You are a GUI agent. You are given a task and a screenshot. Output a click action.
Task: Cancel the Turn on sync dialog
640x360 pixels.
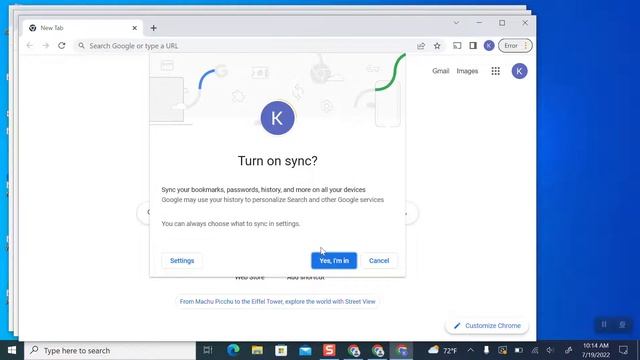point(379,260)
